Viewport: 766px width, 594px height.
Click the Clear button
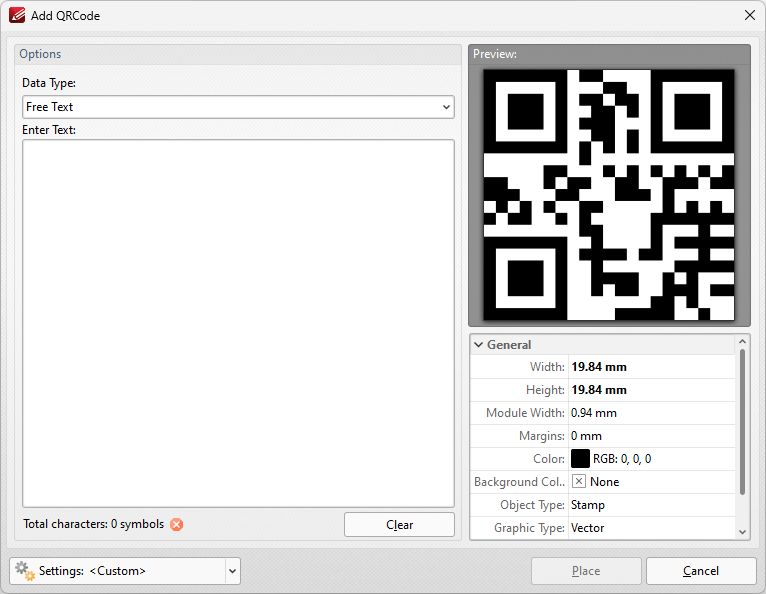[x=399, y=525]
